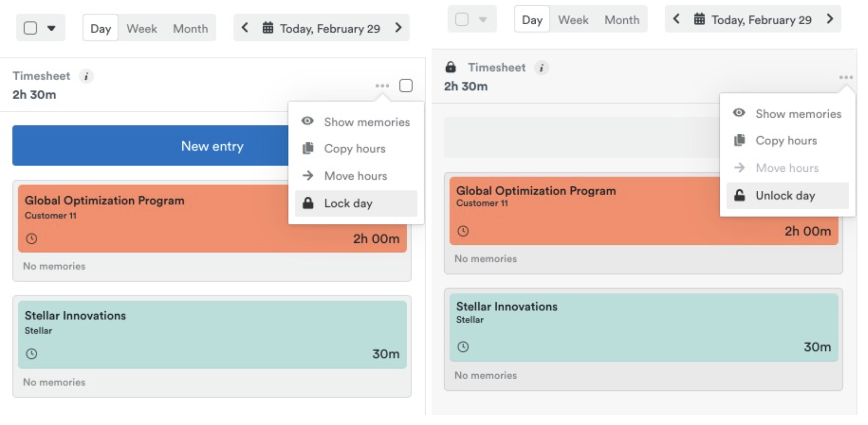The image size is (868, 425).
Task: Go to previous day in left date navigator
Action: (245, 27)
